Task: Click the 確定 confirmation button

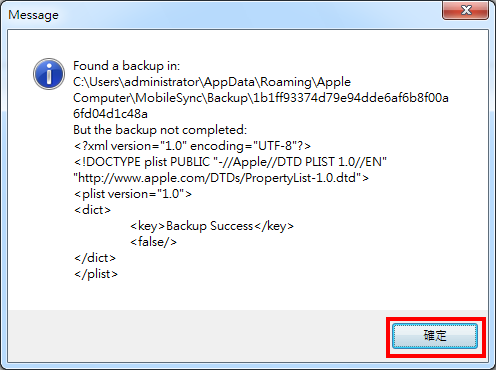Action: coord(435,336)
